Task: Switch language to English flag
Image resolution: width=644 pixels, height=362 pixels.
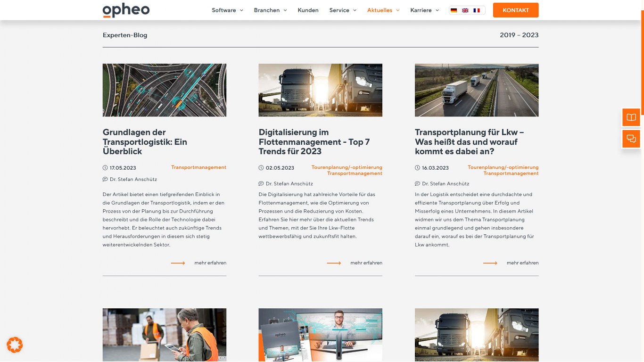Action: point(465,10)
